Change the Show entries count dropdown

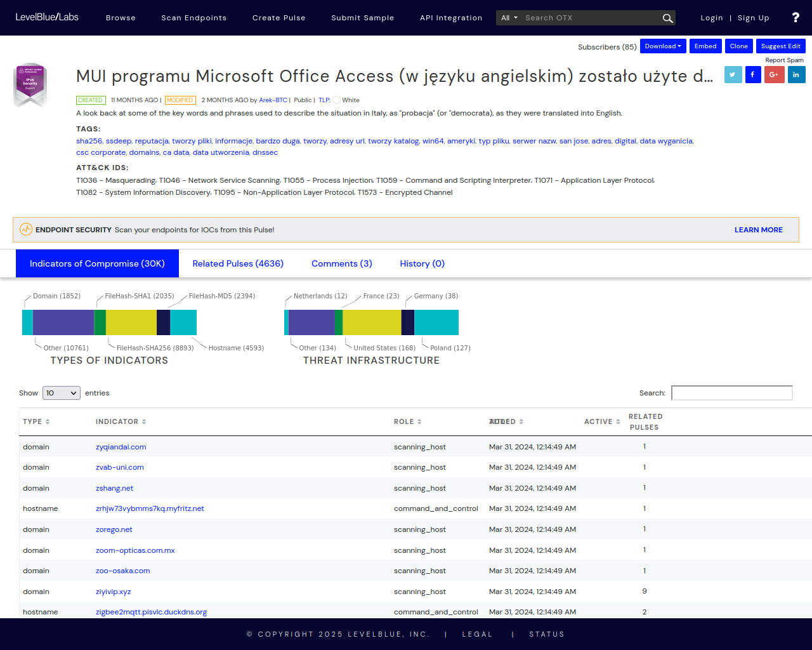(x=62, y=393)
